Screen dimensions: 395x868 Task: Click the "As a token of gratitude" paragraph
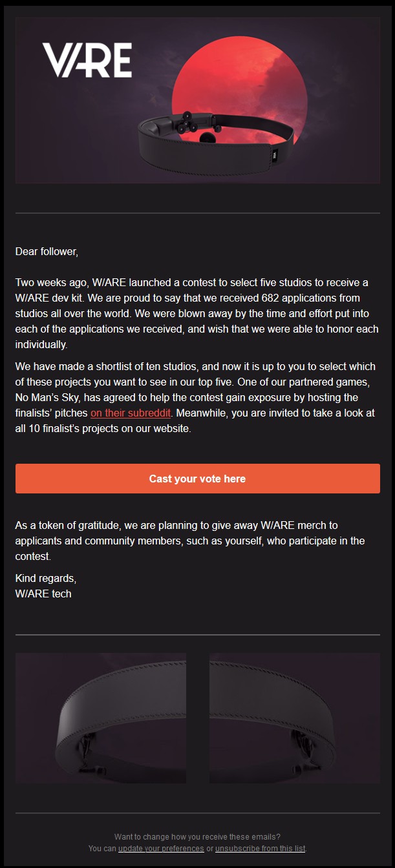190,541
